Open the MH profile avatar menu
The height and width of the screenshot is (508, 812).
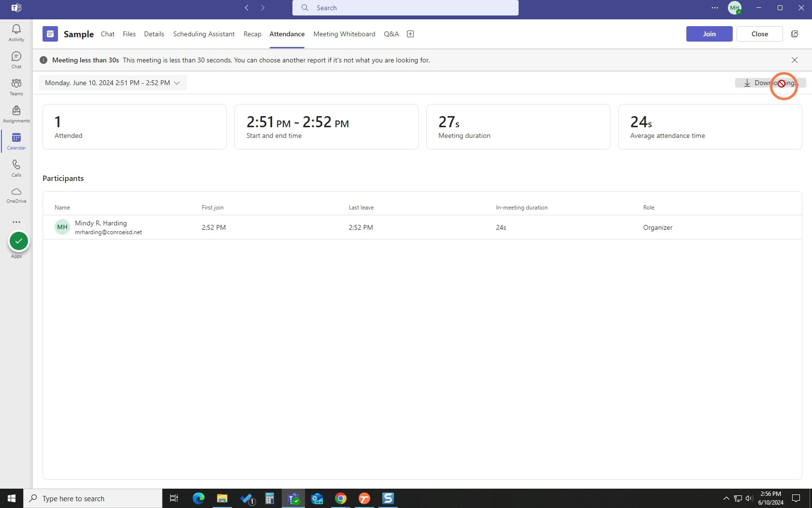[735, 8]
